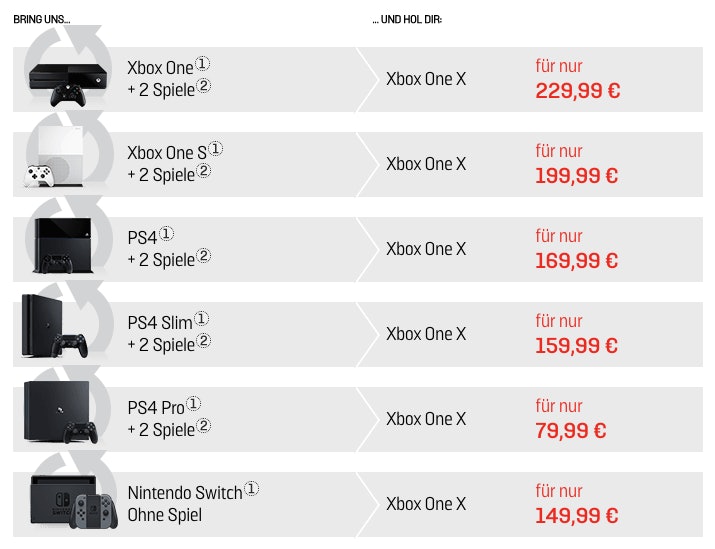This screenshot has width=715, height=549.
Task: Select the 229,99 € trade-in price
Action: coord(577,92)
